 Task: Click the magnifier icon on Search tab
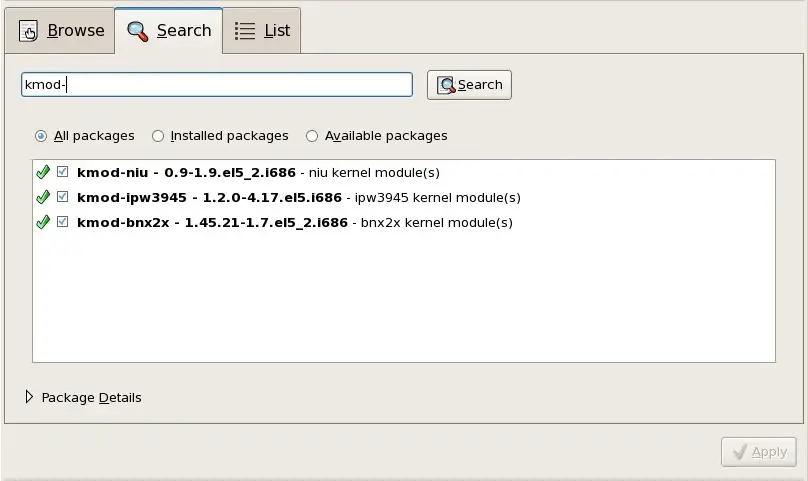point(138,31)
